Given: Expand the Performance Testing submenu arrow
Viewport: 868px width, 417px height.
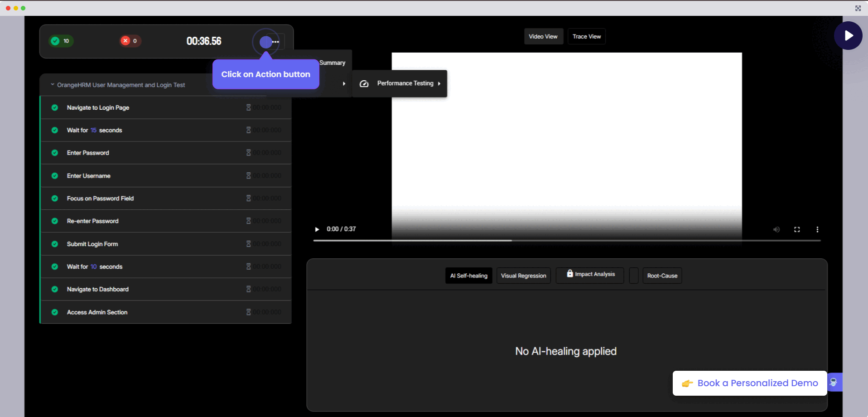Looking at the screenshot, I should pyautogui.click(x=439, y=83).
